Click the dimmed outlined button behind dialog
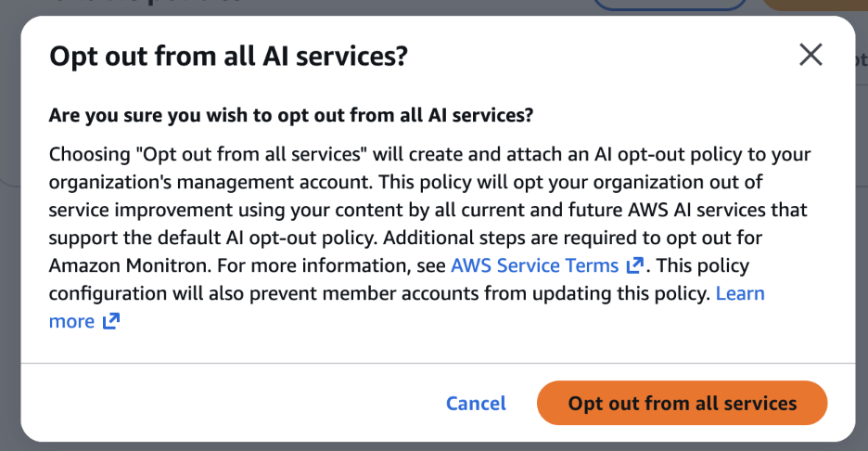 pyautogui.click(x=668, y=6)
